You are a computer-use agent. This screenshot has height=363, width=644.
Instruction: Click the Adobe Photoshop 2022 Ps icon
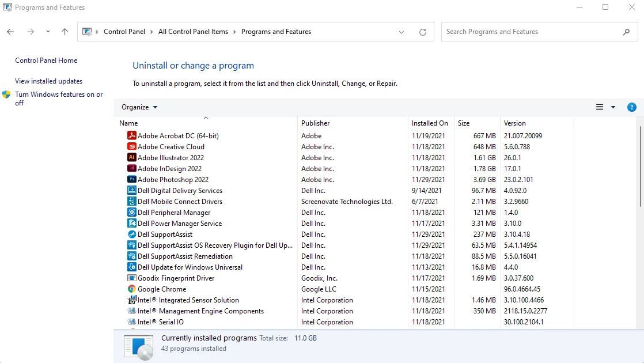pyautogui.click(x=131, y=179)
